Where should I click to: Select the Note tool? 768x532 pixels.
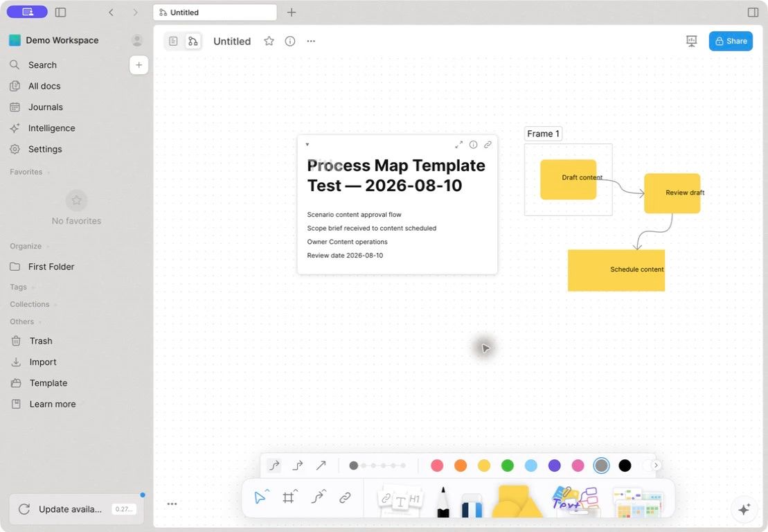pyautogui.click(x=400, y=499)
